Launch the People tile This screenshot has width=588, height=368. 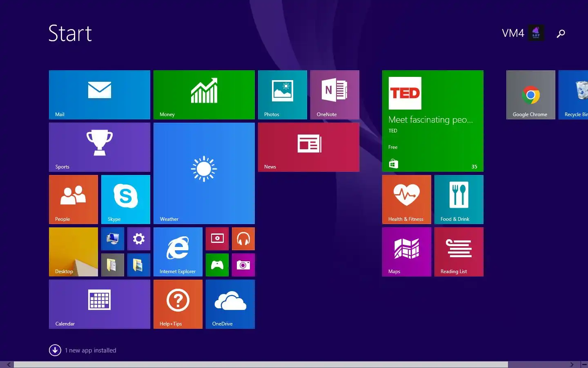click(73, 200)
